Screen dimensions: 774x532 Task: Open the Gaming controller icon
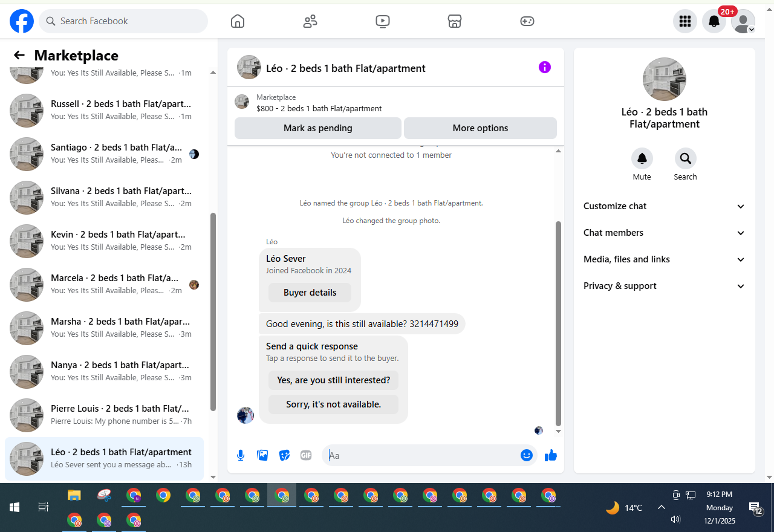[527, 21]
